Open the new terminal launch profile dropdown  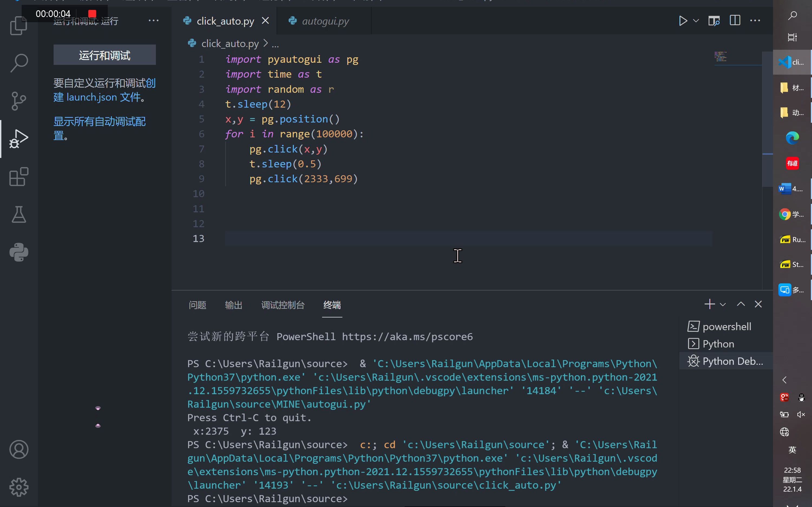723,304
